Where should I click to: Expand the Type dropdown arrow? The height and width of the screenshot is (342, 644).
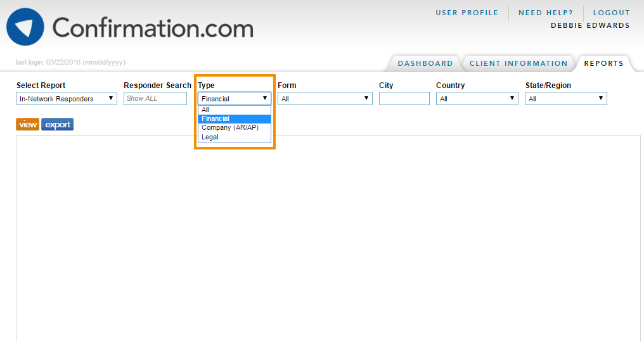(x=265, y=99)
